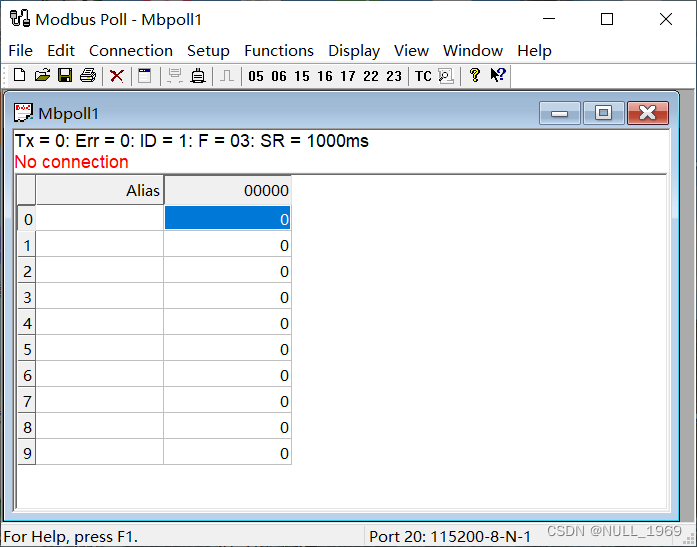Open the Edit menu
Screen dimensions: 697x547
61,51
